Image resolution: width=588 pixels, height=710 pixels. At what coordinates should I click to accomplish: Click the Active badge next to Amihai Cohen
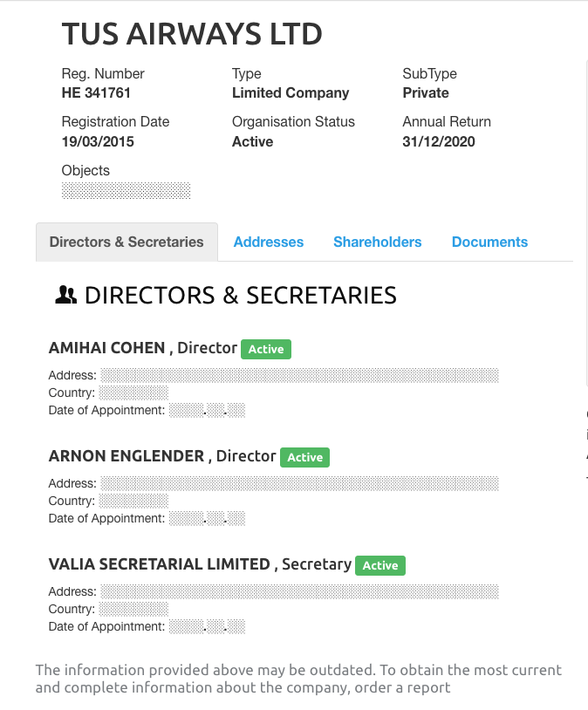(266, 349)
